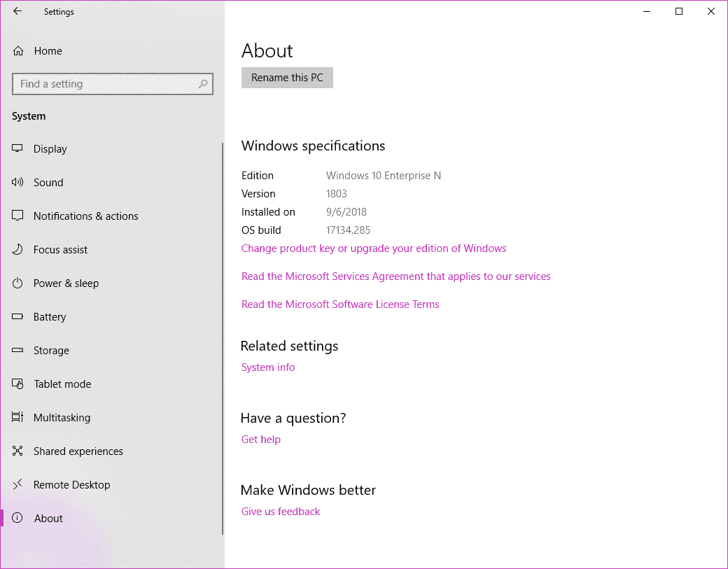Click the Display monitor icon

pyautogui.click(x=17, y=148)
